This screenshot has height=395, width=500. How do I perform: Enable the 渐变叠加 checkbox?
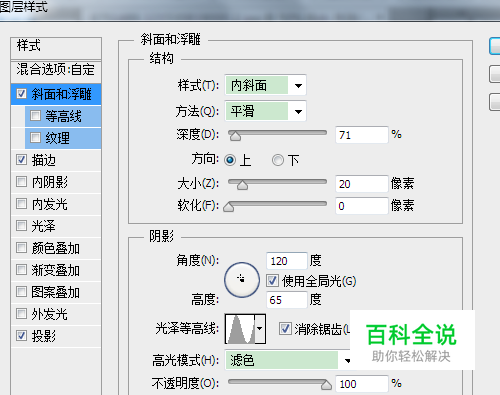[x=22, y=270]
